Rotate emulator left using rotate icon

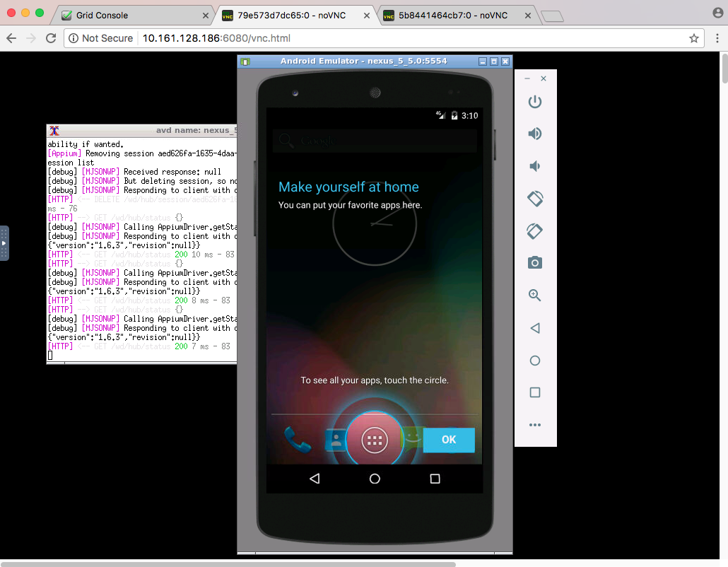coord(535,199)
